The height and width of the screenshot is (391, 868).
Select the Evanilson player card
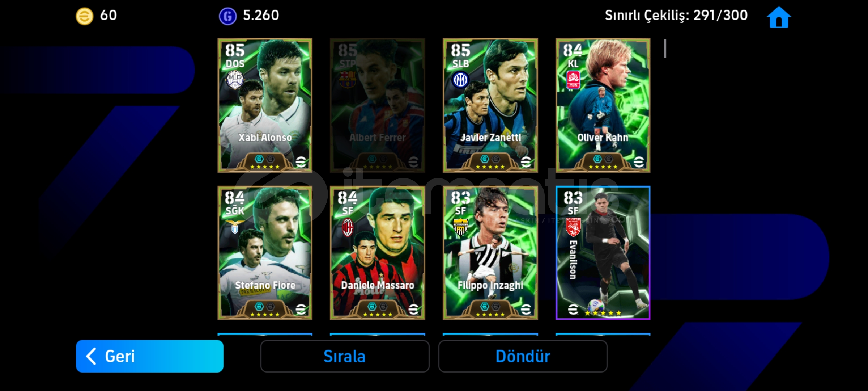coord(603,253)
